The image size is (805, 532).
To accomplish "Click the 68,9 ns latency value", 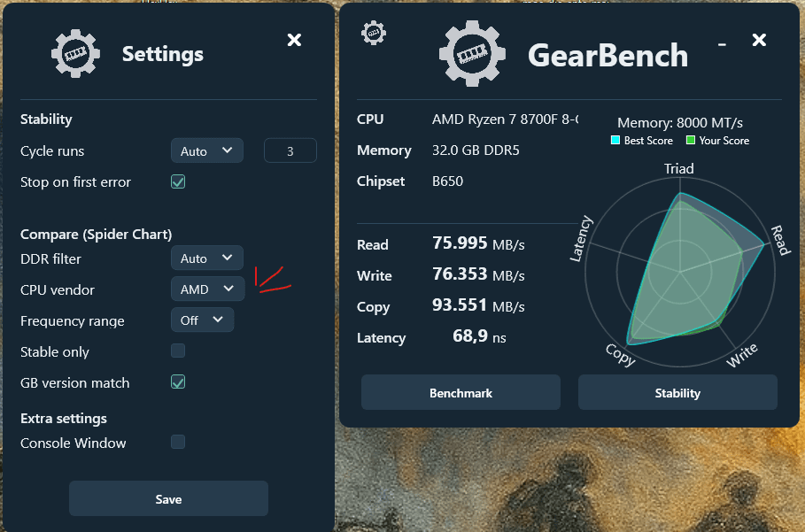I will coord(479,336).
